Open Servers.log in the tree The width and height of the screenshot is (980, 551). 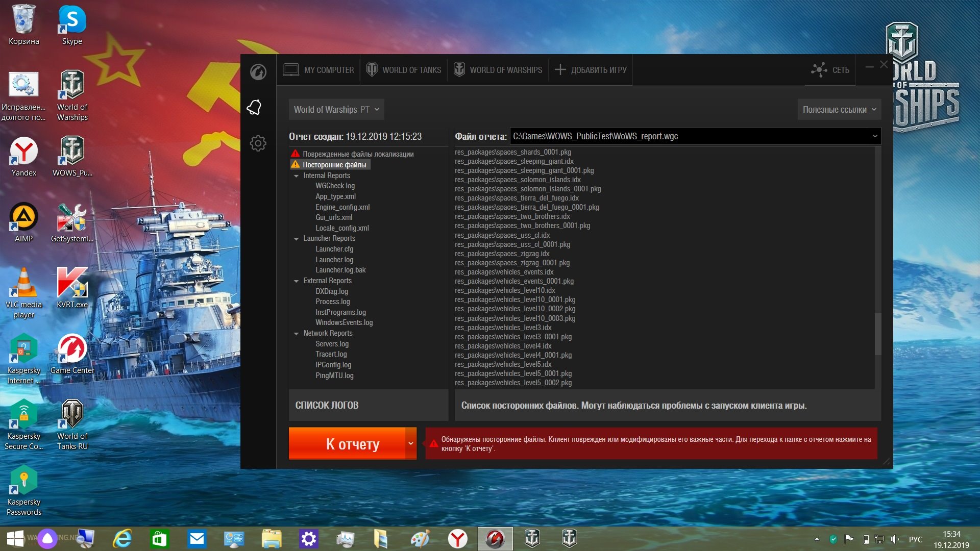[x=332, y=344]
